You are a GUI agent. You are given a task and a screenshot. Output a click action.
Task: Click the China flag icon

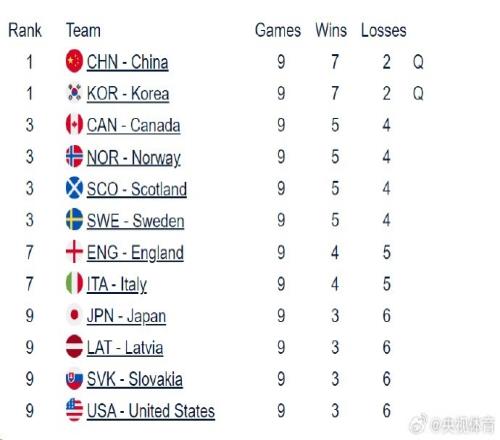click(x=74, y=61)
